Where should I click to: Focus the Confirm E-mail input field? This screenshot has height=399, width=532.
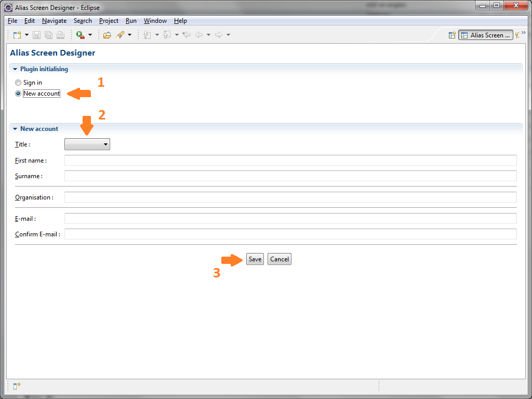[290, 234]
